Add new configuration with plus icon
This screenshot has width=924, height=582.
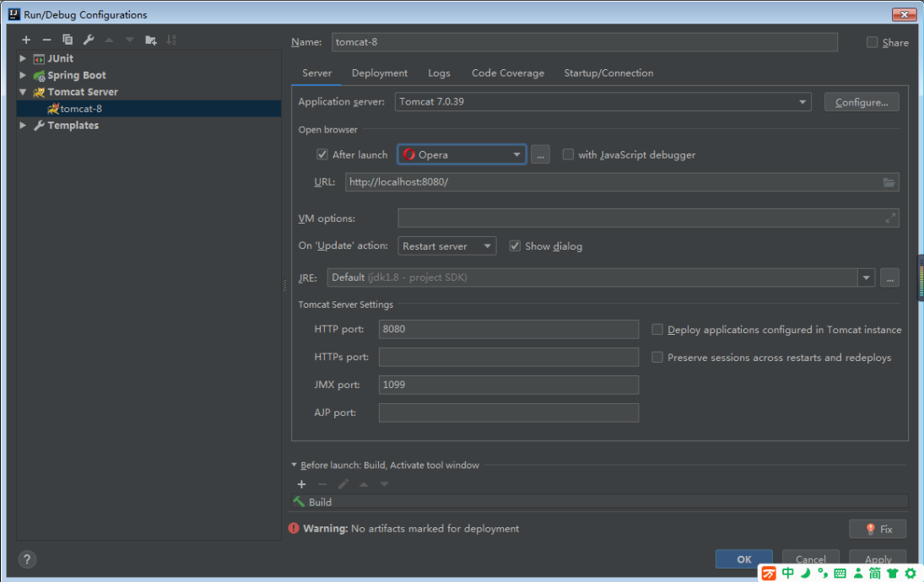click(26, 40)
